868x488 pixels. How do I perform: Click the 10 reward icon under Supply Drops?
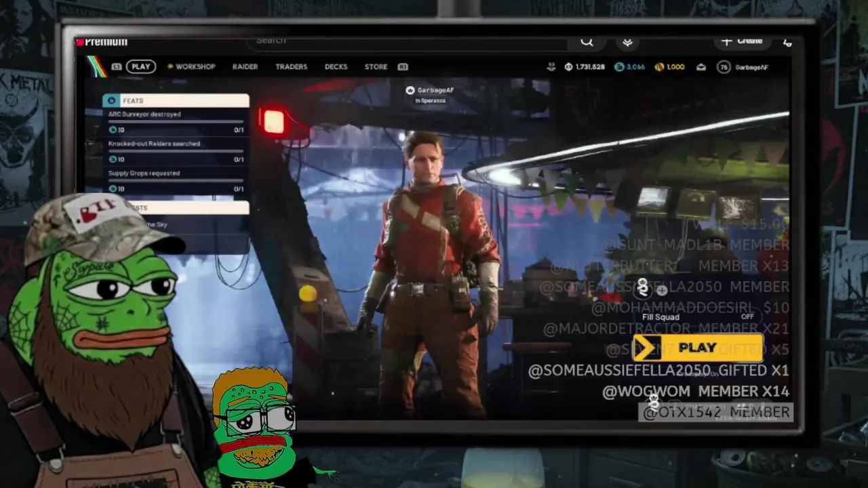[x=113, y=188]
